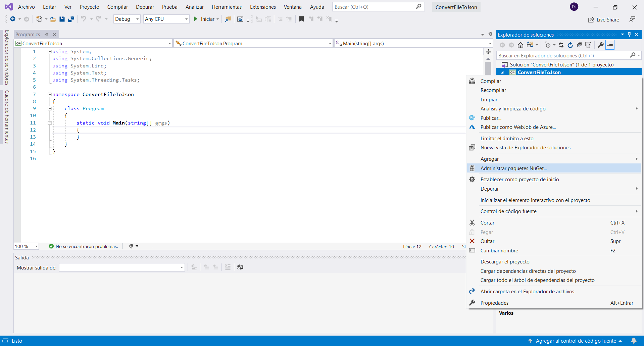The width and height of the screenshot is (644, 346).
Task: Refresh the Solution Explorer view
Action: [570, 45]
